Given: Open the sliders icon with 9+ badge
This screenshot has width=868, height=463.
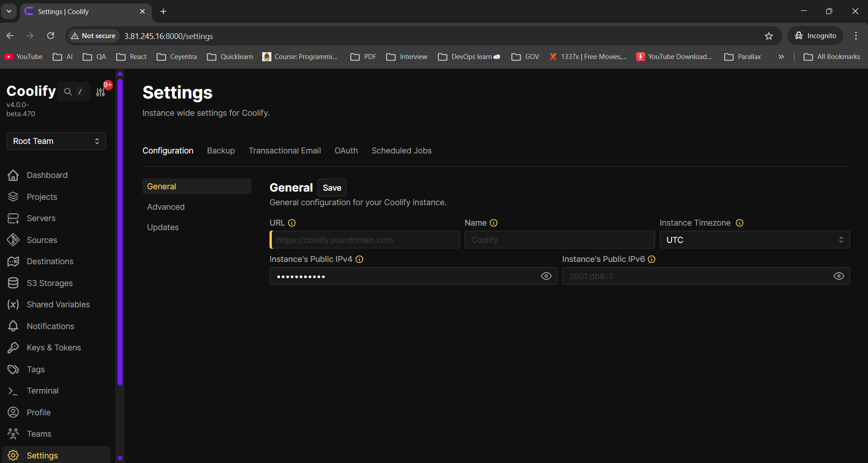Looking at the screenshot, I should coord(101,92).
